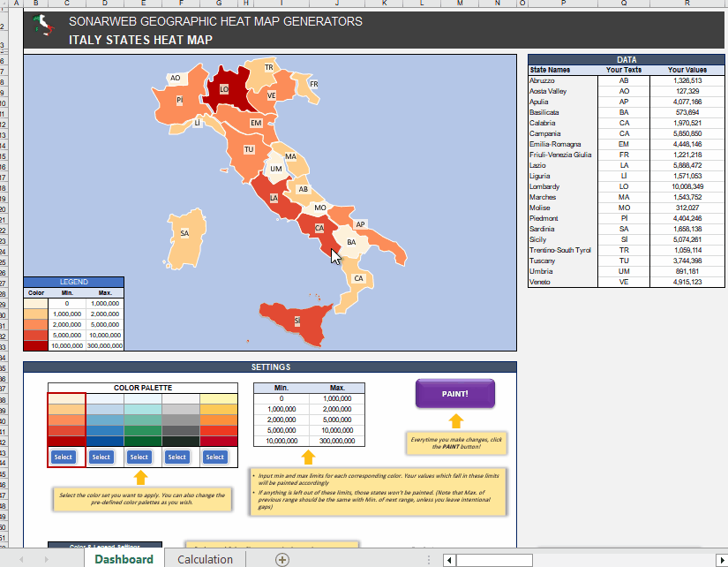Click the Italy map logo icon in header
The width and height of the screenshot is (728, 567).
(44, 25)
